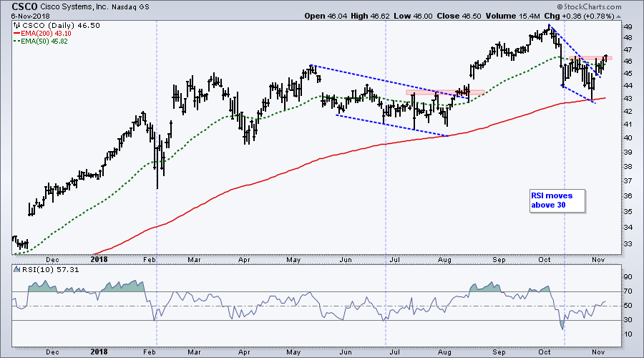Click the 'Jun' label under the RSI panel
644x358 pixels.
click(x=346, y=352)
